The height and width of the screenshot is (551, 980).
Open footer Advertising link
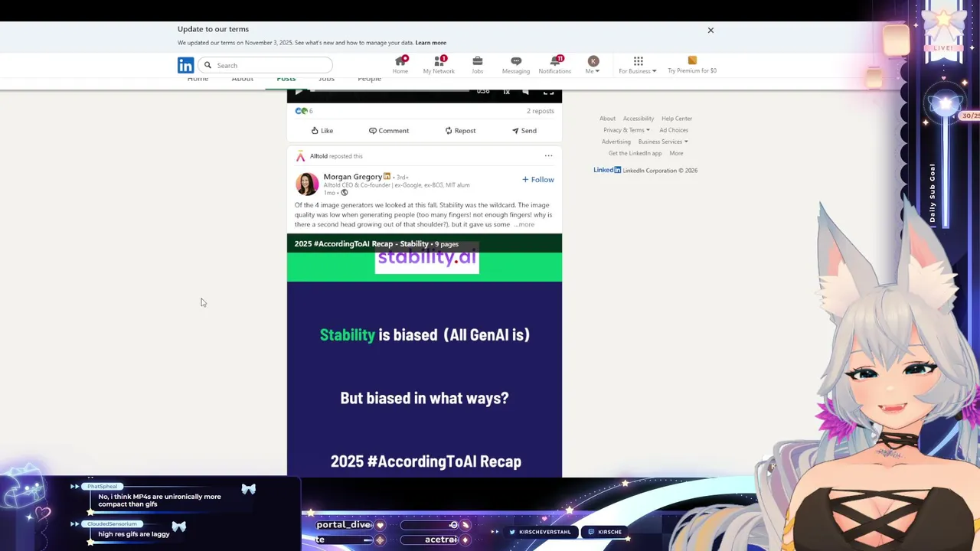[616, 142]
